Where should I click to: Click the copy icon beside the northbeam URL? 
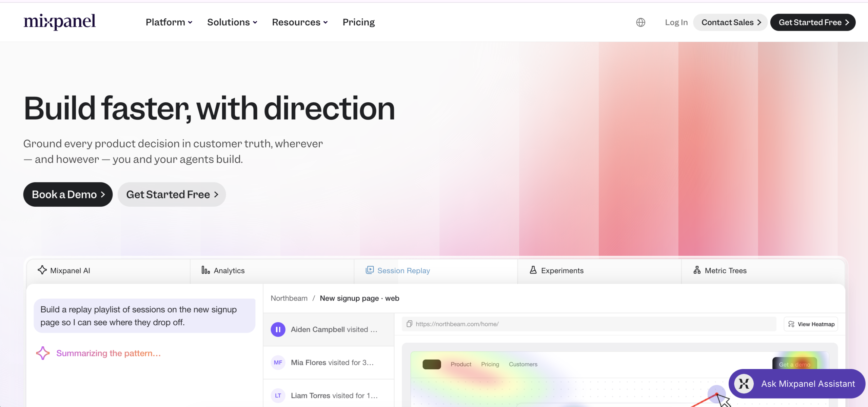coord(409,324)
